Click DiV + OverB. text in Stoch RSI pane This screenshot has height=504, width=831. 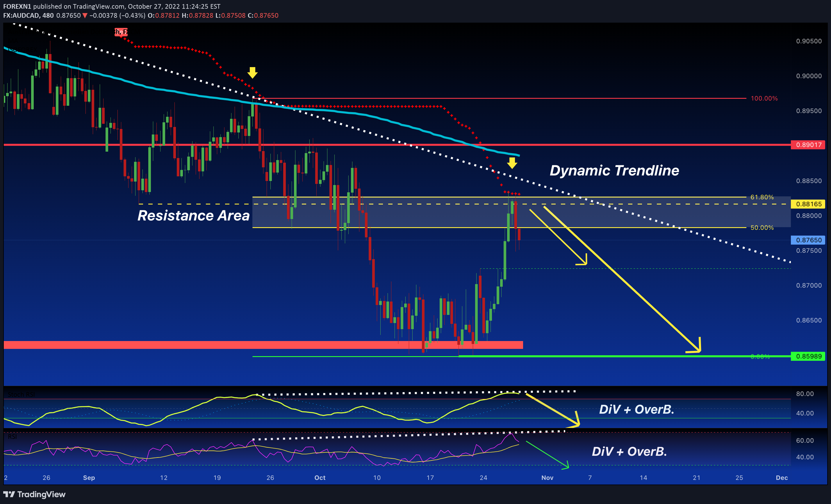point(636,409)
